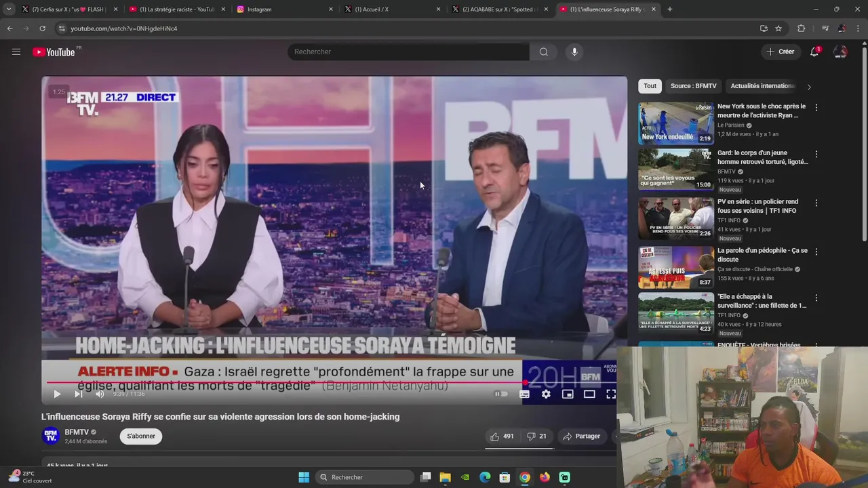Select the Source : BFMTV chip
The image size is (868, 488).
pos(693,86)
